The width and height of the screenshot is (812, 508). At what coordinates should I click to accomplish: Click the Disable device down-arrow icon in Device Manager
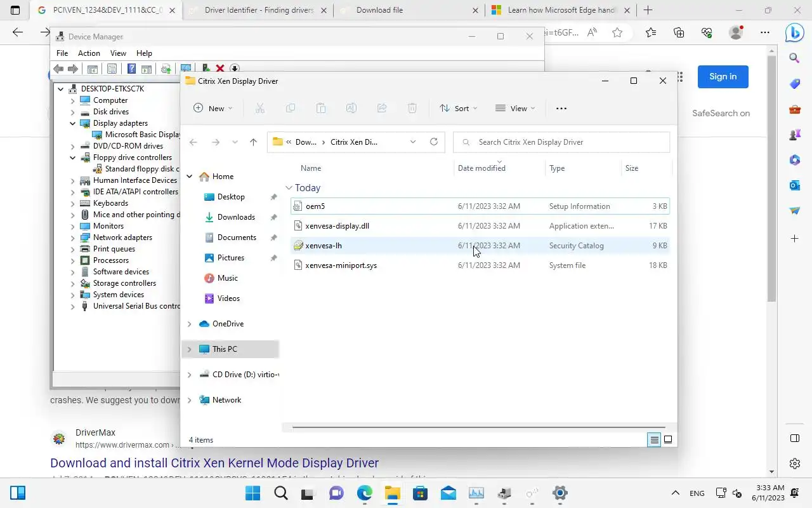coord(234,69)
